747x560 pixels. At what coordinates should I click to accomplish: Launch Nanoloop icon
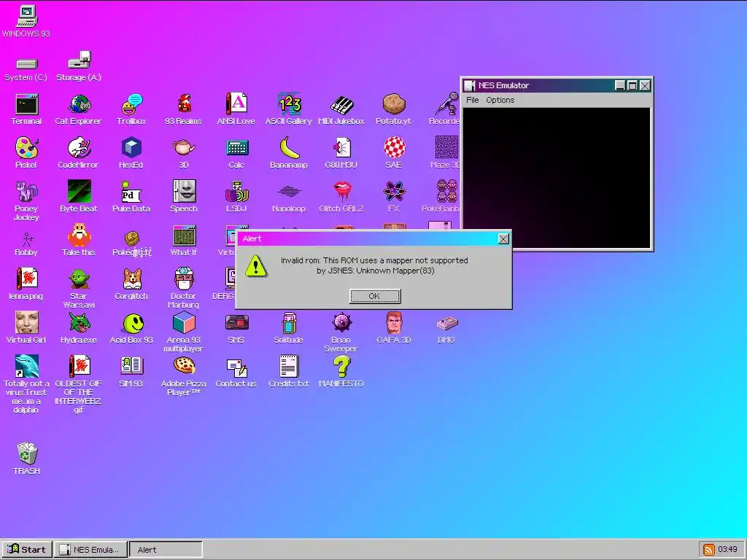(289, 192)
